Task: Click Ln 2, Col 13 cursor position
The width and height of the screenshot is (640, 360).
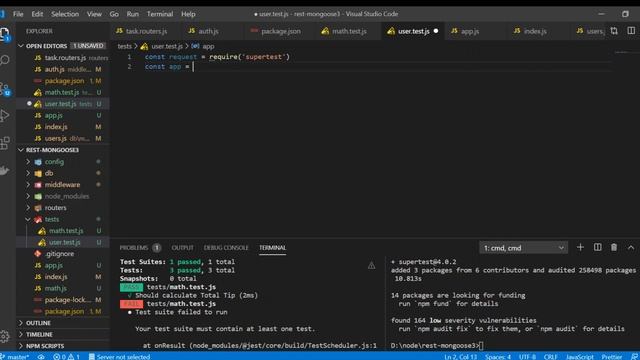Action: pos(460,357)
